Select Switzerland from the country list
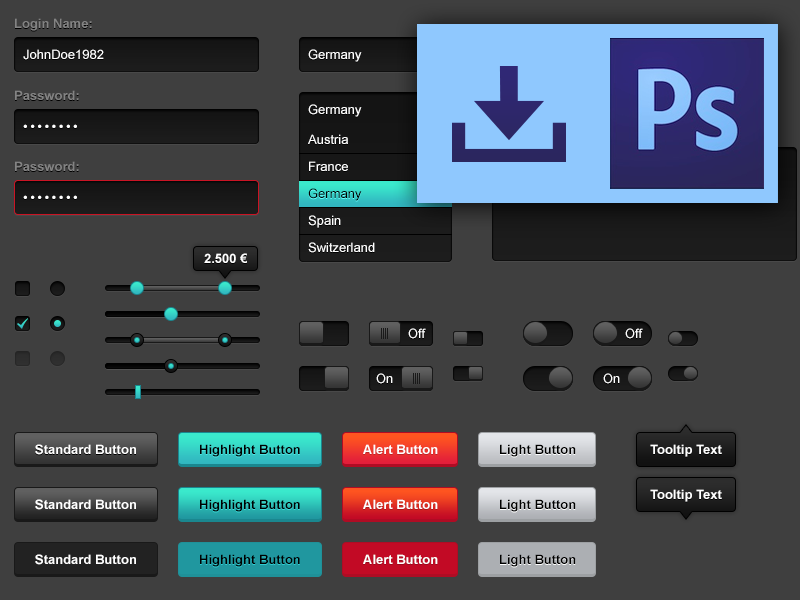Image resolution: width=800 pixels, height=600 pixels. pyautogui.click(x=375, y=248)
